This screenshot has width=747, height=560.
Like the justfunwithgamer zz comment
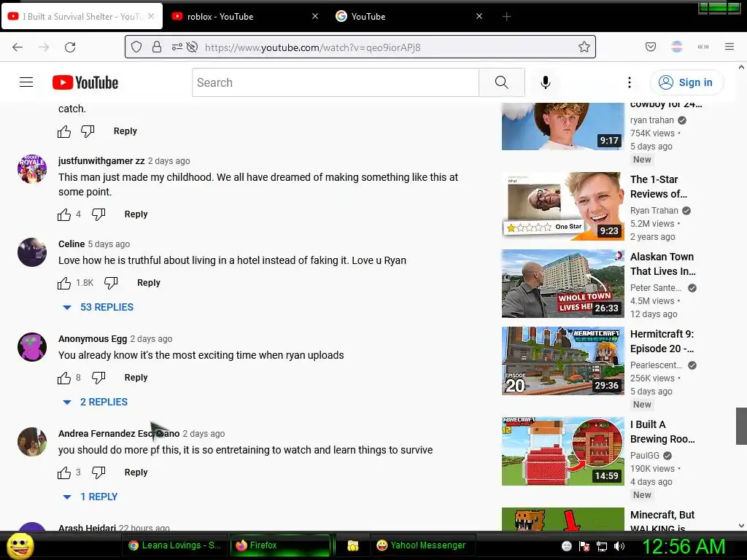(64, 215)
